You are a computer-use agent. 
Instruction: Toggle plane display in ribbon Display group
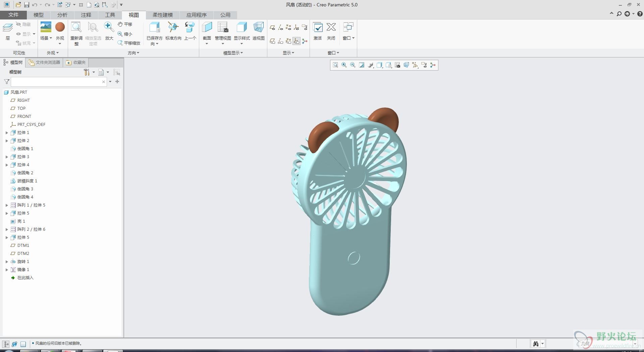click(272, 27)
